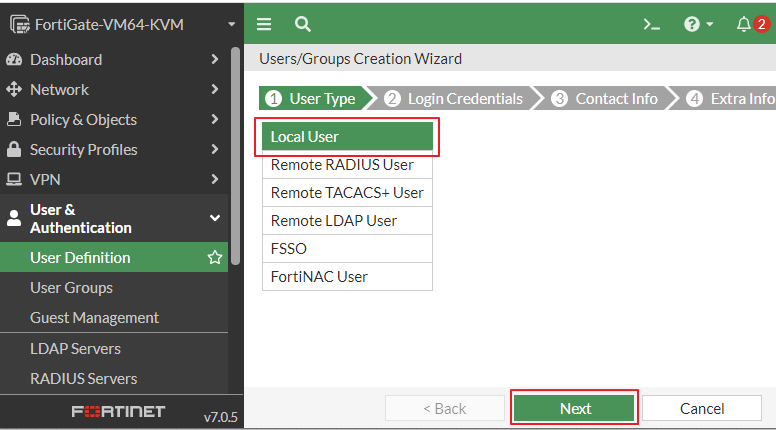Click the User & Authentication person icon
This screenshot has height=430, width=776.
(x=14, y=218)
